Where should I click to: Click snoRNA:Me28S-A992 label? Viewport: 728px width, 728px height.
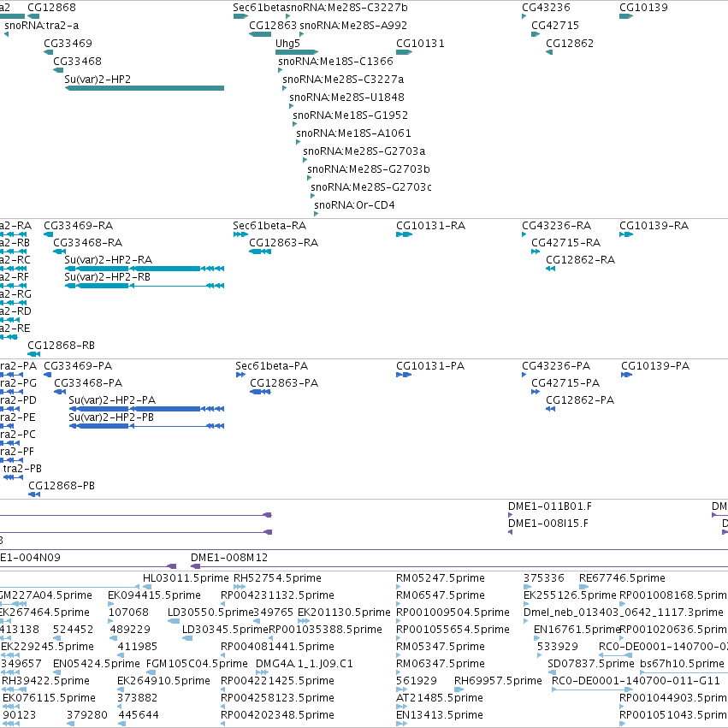[x=353, y=26]
